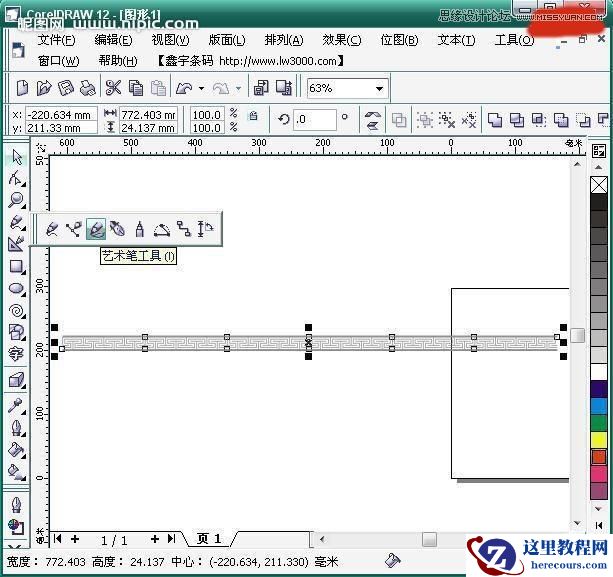Open the 视图(V) menu
Screen dimensions: 613x577
click(x=170, y=40)
